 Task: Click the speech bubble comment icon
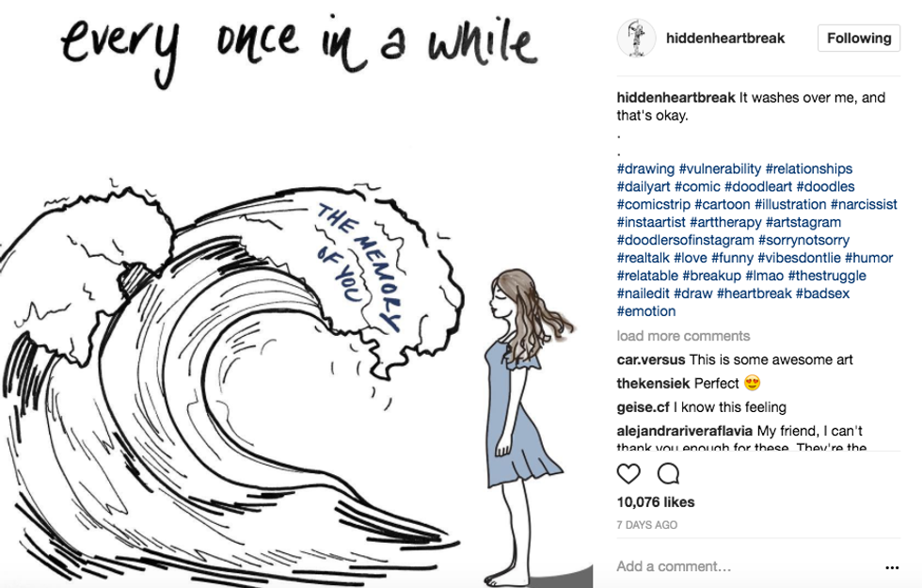click(668, 473)
